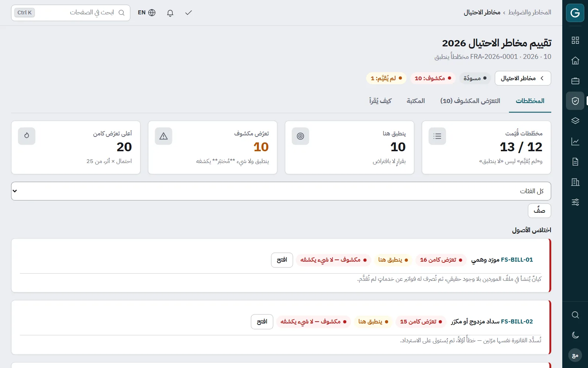Switch language to EN
This screenshot has width=588, height=368.
(x=147, y=13)
